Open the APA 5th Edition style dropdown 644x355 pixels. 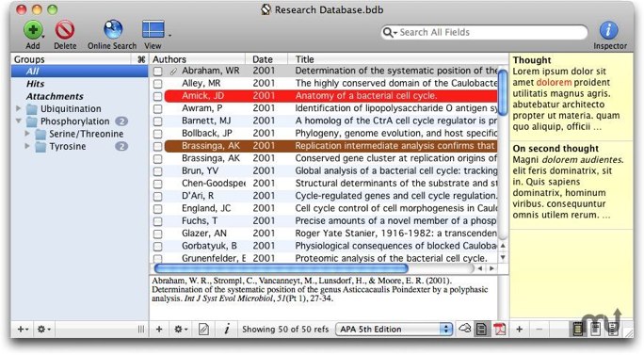point(394,330)
